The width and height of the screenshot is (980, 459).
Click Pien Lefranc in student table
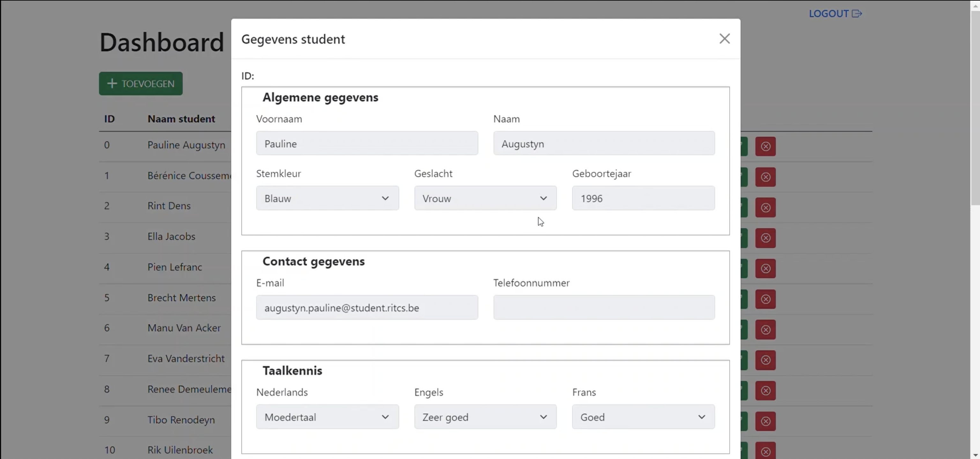174,267
